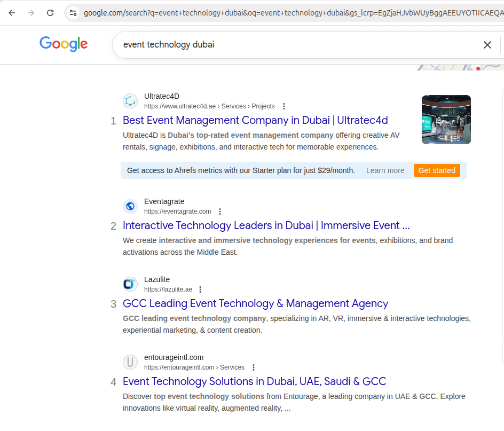Open the Best Event Management Company result
504x431 pixels.
[255, 120]
